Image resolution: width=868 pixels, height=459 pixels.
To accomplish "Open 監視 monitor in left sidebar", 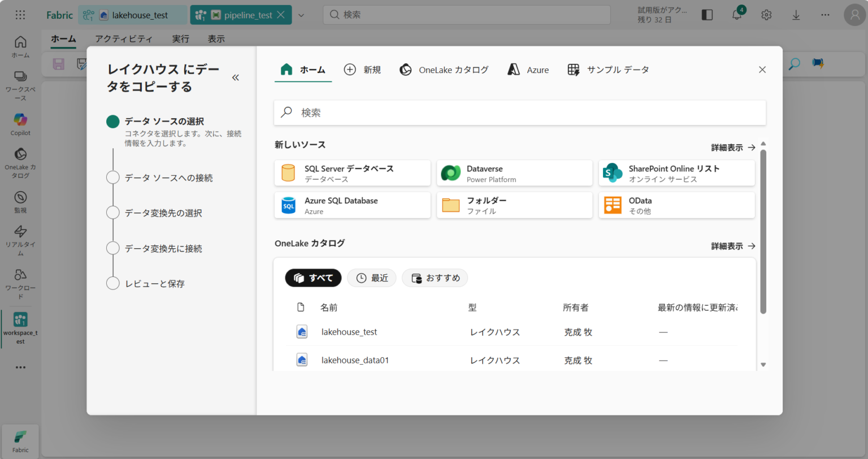I will coord(20,202).
